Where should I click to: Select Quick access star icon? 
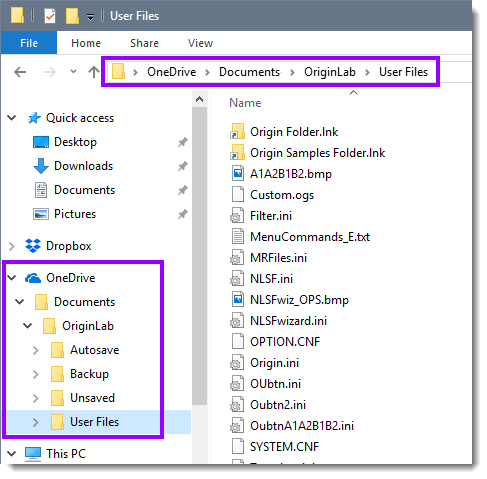(34, 118)
